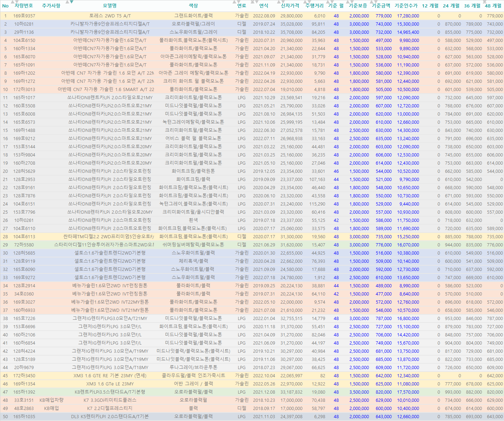Select the color 루나그레이/브라운투톤
The height and width of the screenshot is (421, 504).
pyautogui.click(x=193, y=368)
